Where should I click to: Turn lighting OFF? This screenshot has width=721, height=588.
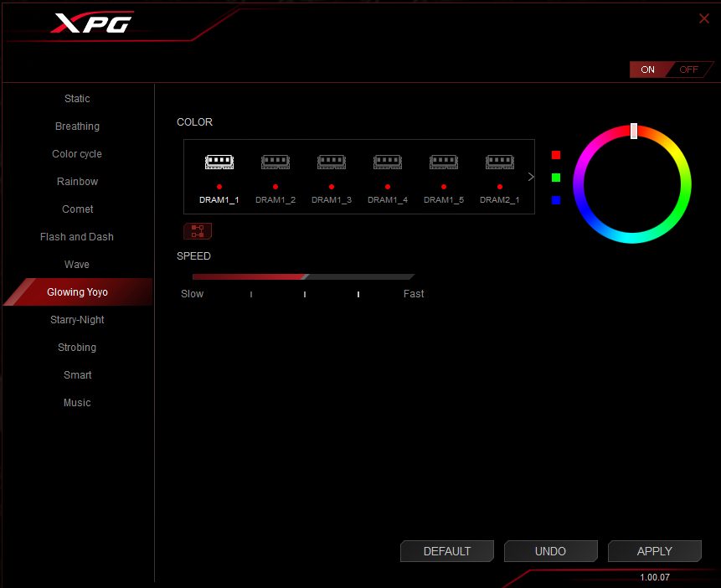(689, 70)
